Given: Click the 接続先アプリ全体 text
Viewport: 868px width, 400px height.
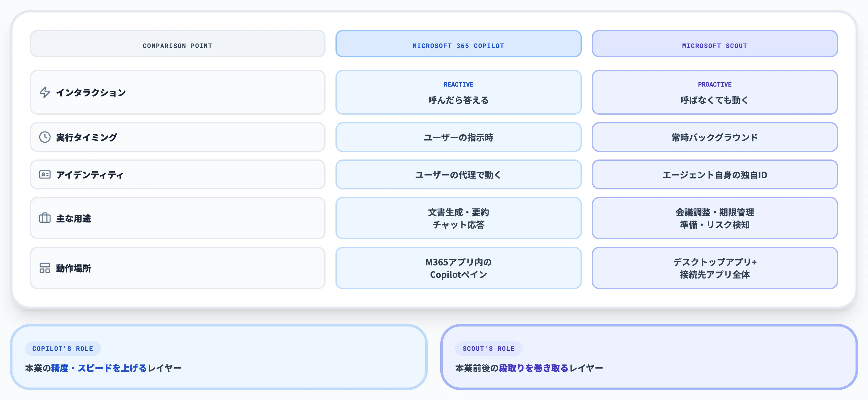Looking at the screenshot, I should coord(714,274).
